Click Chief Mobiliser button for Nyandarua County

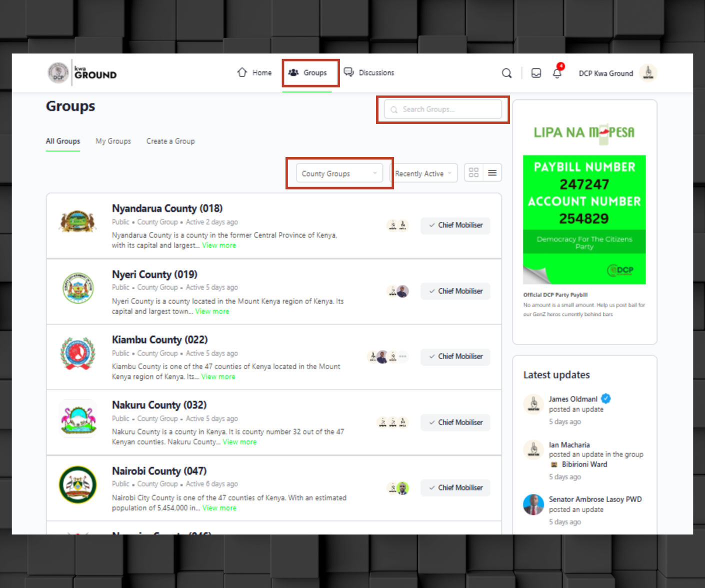point(455,225)
